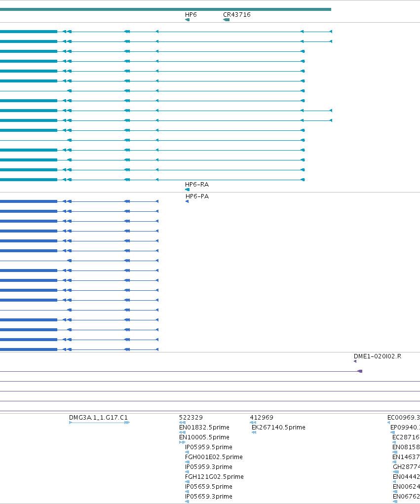Select the EN06762 label

tap(406, 497)
